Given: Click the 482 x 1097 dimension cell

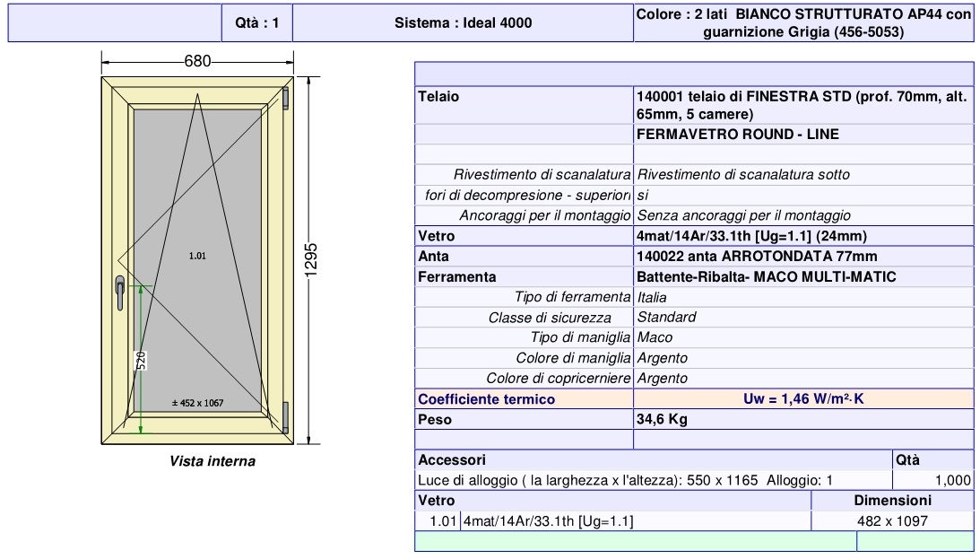Looking at the screenshot, I should 892,521.
